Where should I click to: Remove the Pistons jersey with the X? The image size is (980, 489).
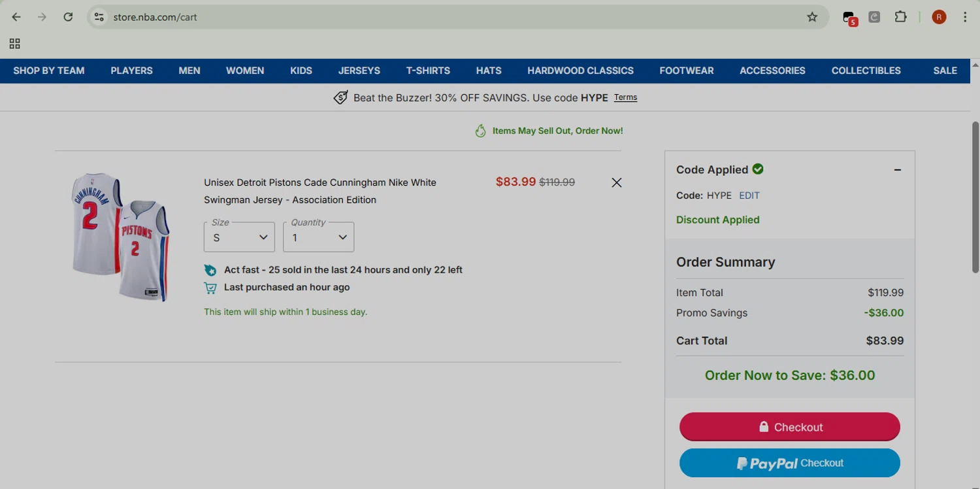[616, 182]
